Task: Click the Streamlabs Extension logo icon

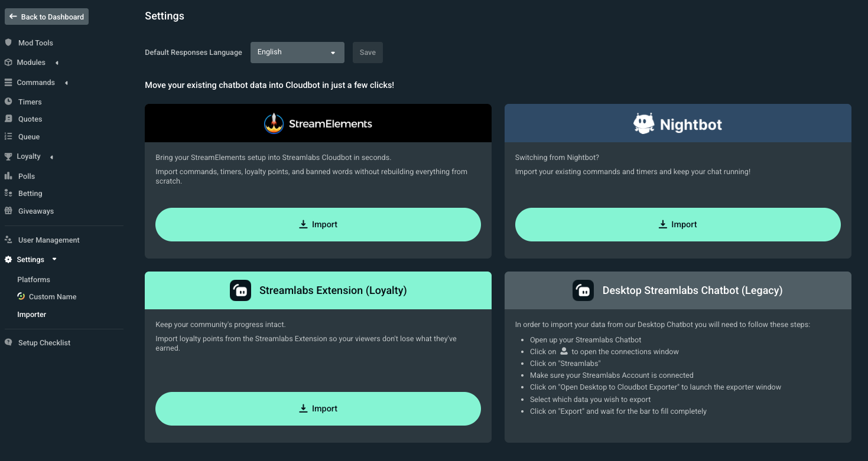Action: [x=240, y=290]
